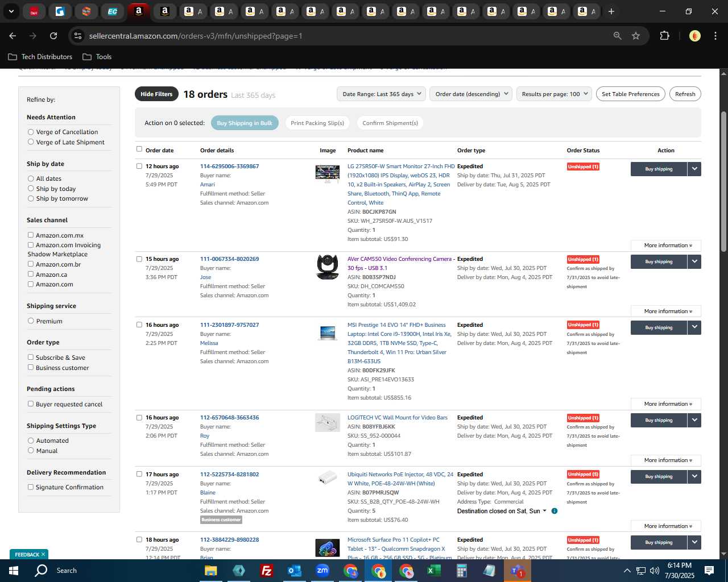Expand Destination closed on Sat, Sun dropdown
The height and width of the screenshot is (582, 728).
coord(544,511)
